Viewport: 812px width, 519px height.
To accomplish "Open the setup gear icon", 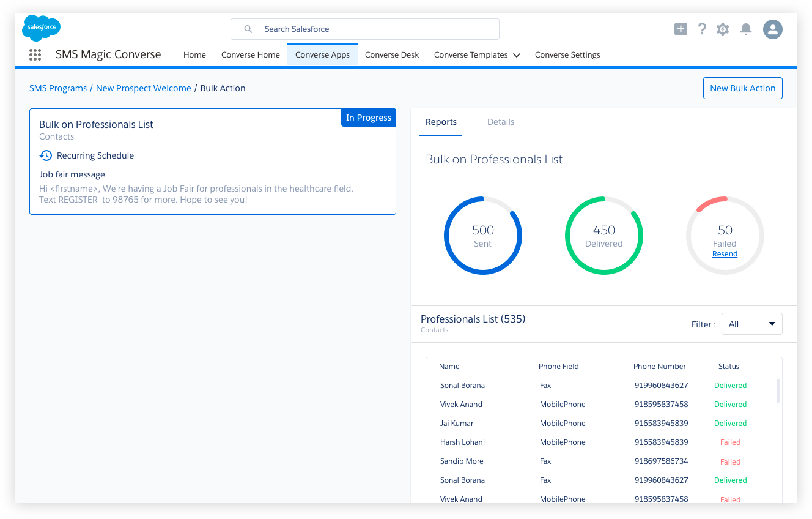I will (x=723, y=29).
